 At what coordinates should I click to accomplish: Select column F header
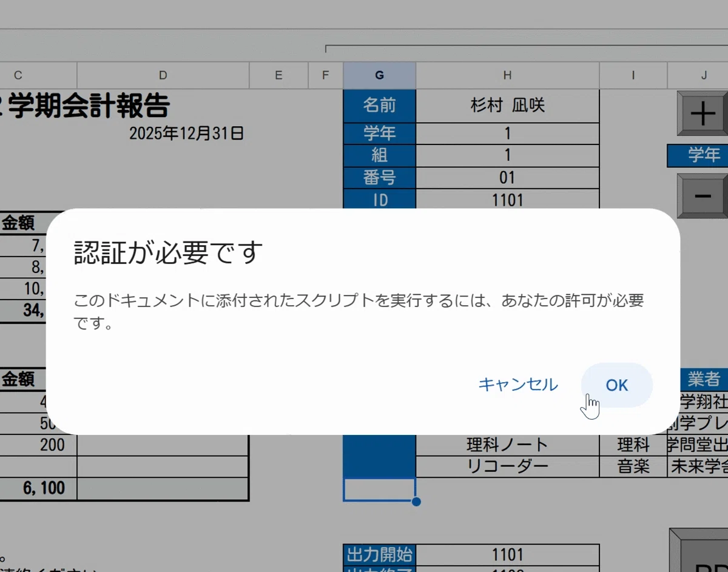(325, 75)
